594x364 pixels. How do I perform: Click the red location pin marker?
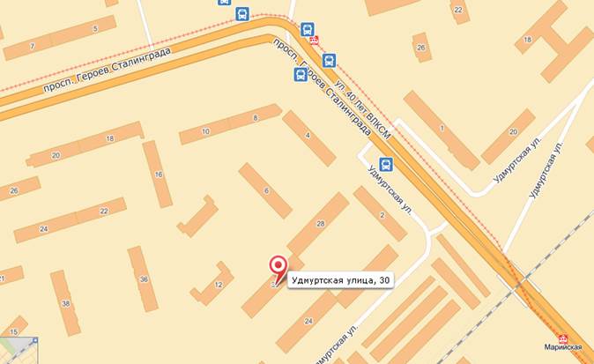click(x=278, y=267)
